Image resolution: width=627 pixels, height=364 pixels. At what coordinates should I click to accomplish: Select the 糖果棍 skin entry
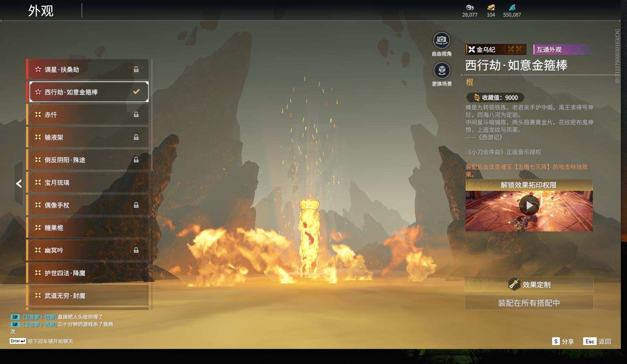point(88,228)
